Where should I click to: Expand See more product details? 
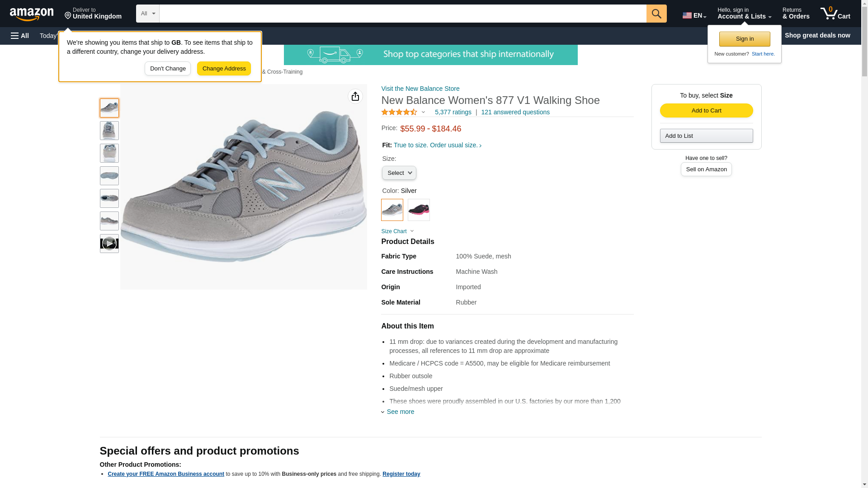tap(400, 412)
